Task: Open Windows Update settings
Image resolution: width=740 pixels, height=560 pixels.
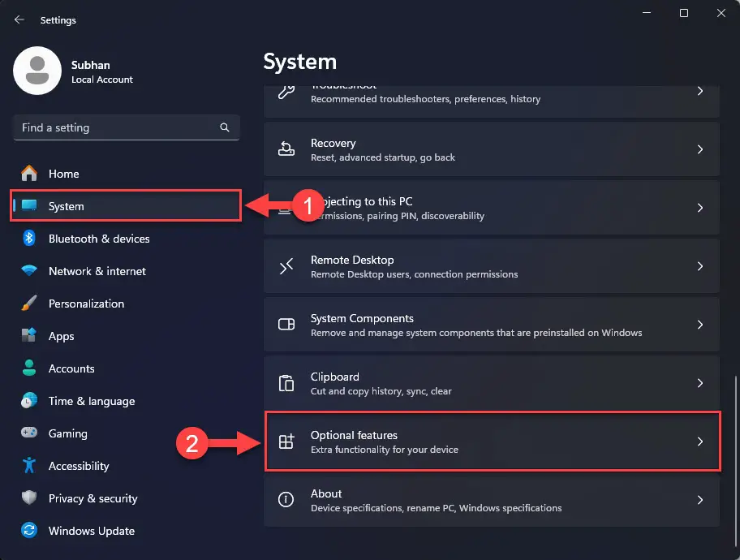Action: [126, 531]
